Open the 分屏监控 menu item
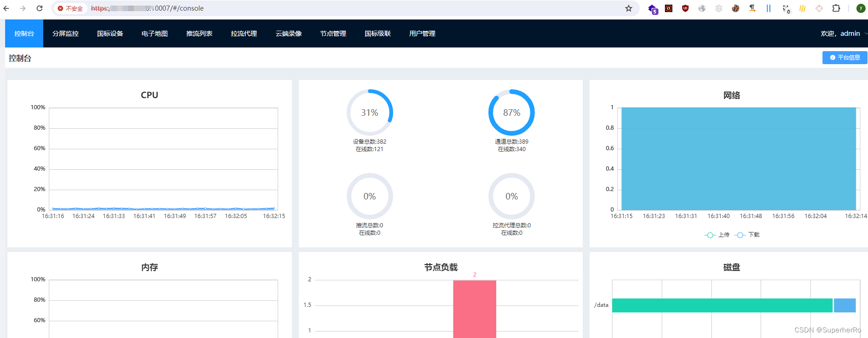868x338 pixels. (66, 33)
